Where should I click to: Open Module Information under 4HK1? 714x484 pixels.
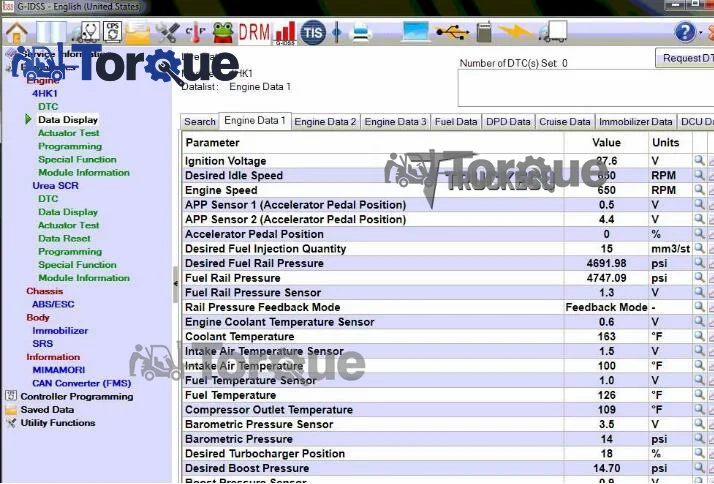(84, 173)
